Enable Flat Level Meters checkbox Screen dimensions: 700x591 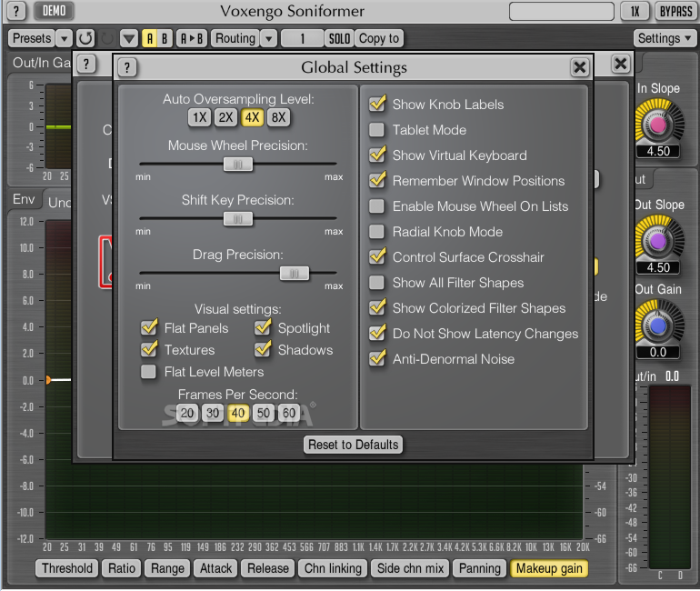[148, 371]
